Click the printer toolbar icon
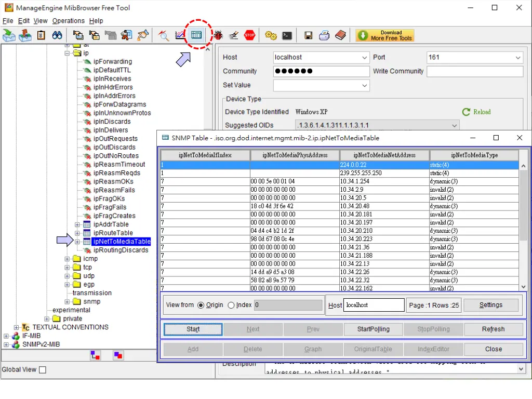This screenshot has height=399, width=532. [x=324, y=35]
